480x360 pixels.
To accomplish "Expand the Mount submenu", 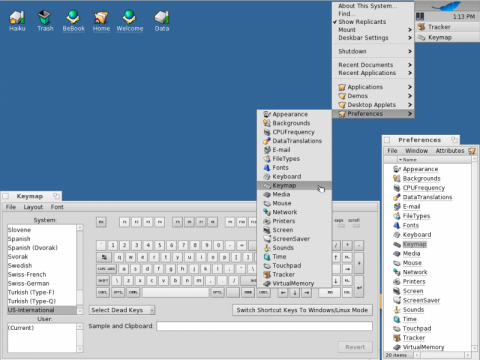I will coord(373,30).
